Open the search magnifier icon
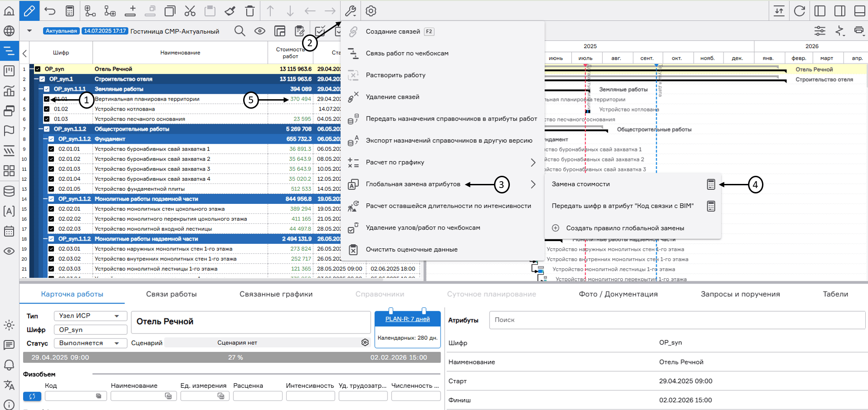Viewport: 868px width, 410px height. pyautogui.click(x=240, y=31)
